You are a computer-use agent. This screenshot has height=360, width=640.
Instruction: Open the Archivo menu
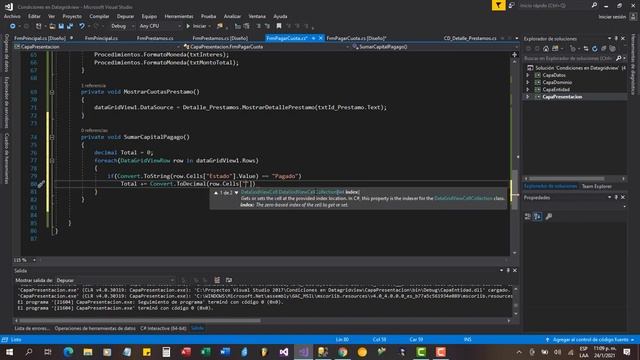[12, 16]
